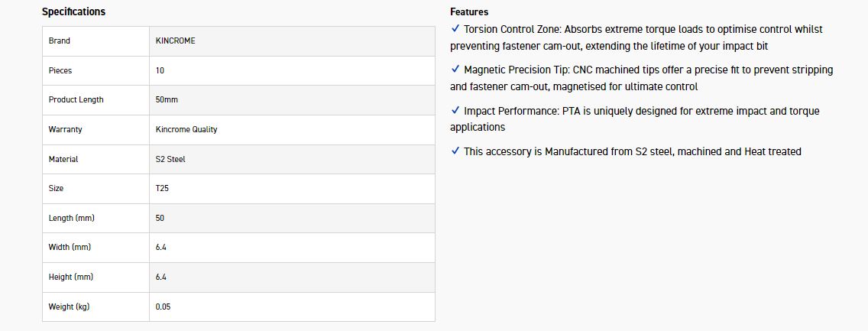Click checkmark icon beside Torsion Control Zone
The height and width of the screenshot is (331, 868).
tap(455, 29)
